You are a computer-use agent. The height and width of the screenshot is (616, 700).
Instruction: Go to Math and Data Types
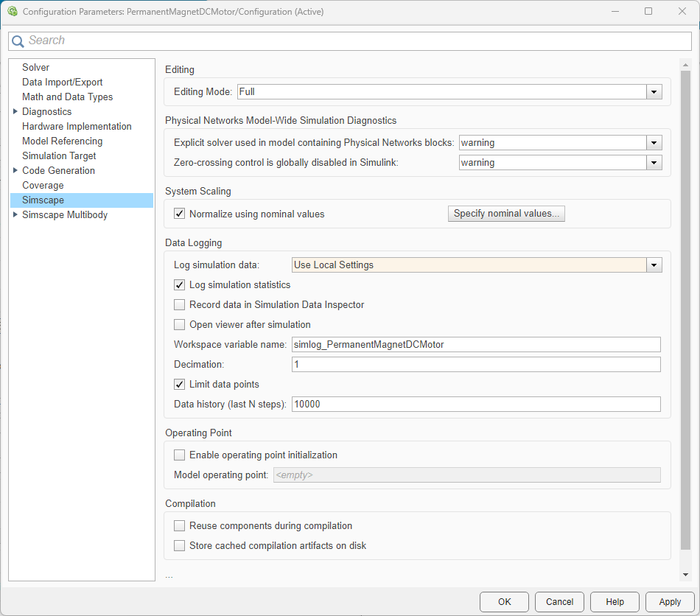pyautogui.click(x=67, y=97)
